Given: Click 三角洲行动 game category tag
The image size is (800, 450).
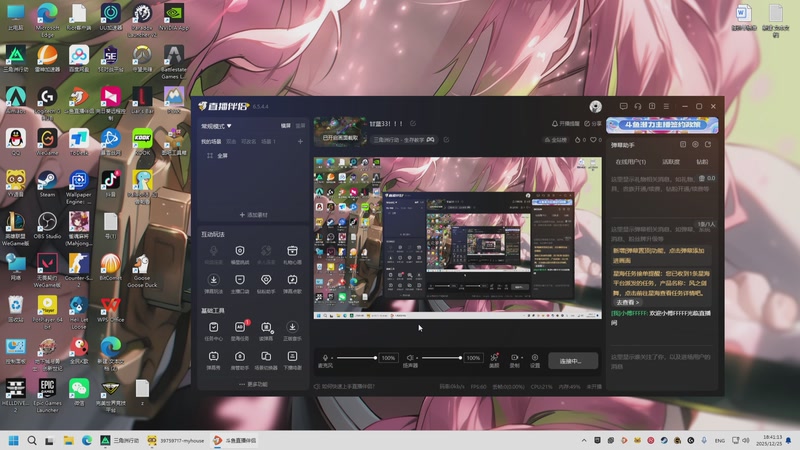Looking at the screenshot, I should [x=404, y=139].
